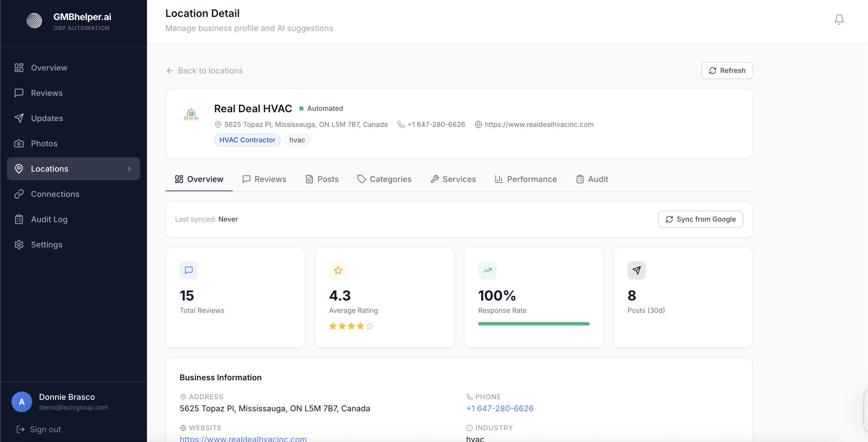Click the notification bell icon
The height and width of the screenshot is (442, 868).
coord(839,20)
